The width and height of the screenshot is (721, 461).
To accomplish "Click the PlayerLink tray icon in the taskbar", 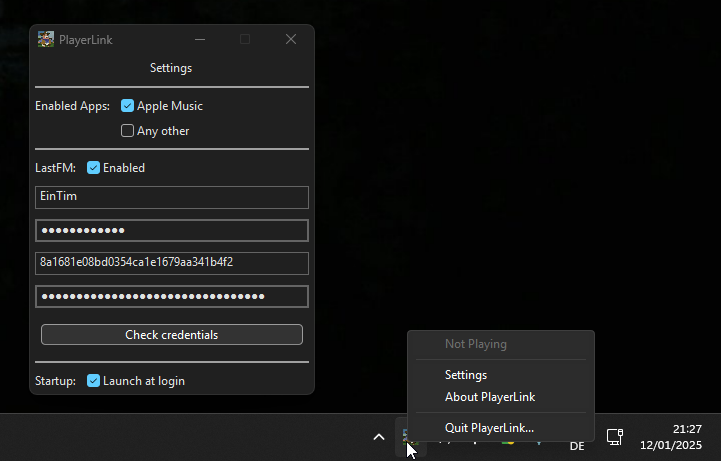I will coord(410,437).
